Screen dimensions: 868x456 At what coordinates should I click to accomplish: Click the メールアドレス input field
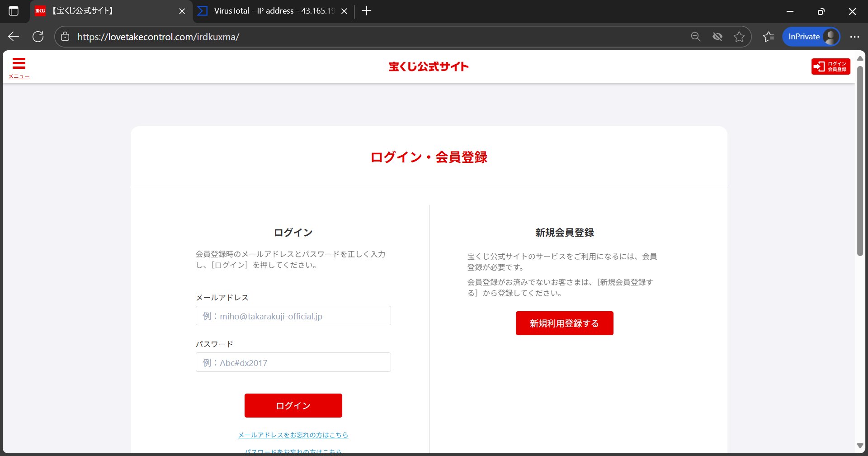tap(293, 316)
